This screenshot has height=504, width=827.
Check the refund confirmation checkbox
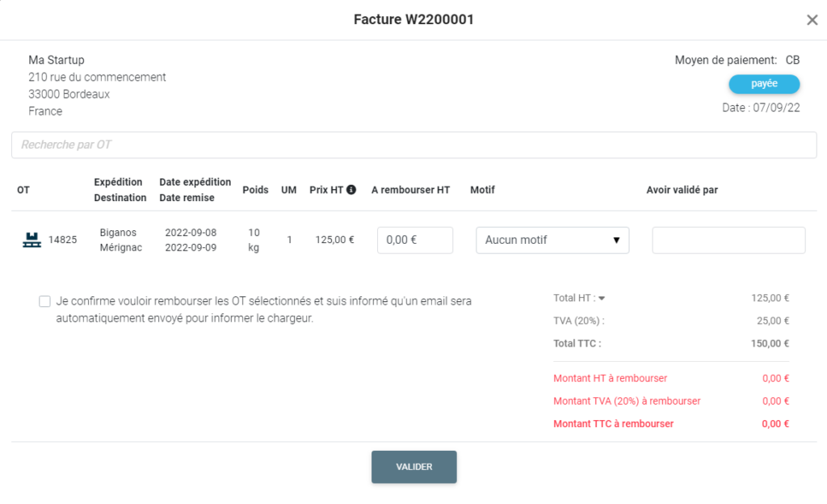[x=44, y=301]
